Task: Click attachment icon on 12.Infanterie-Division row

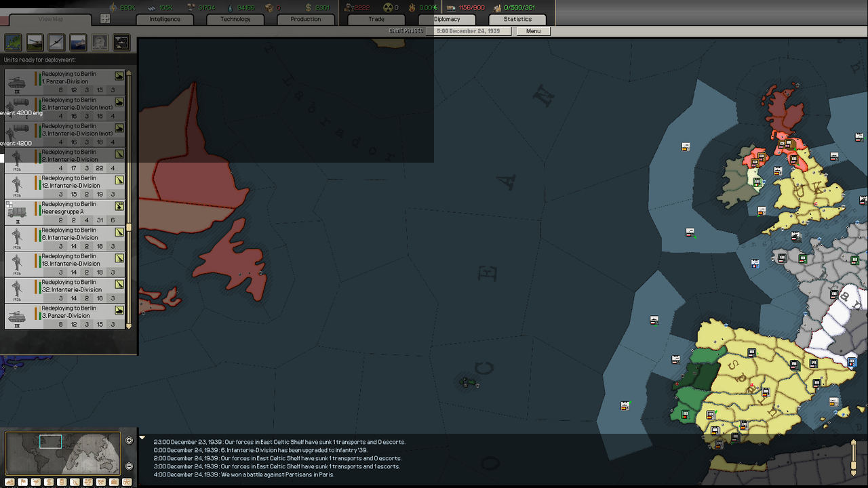Action: (119, 180)
